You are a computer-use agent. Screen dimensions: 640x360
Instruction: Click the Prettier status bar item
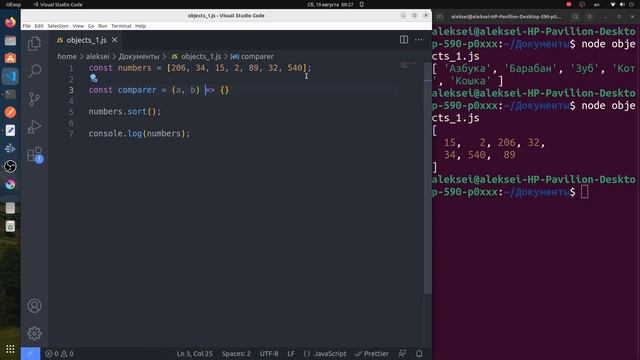[x=372, y=353]
